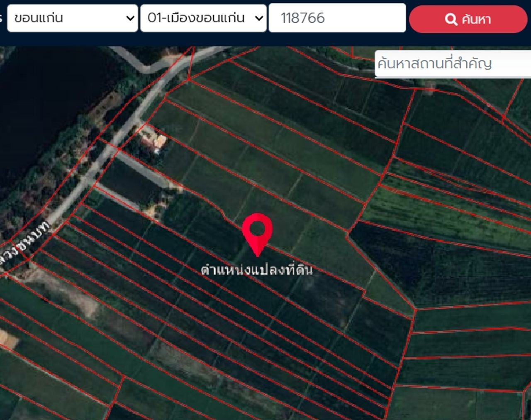This screenshot has width=531, height=420.
Task: Click the magnifier icon in search button
Action: click(x=451, y=19)
